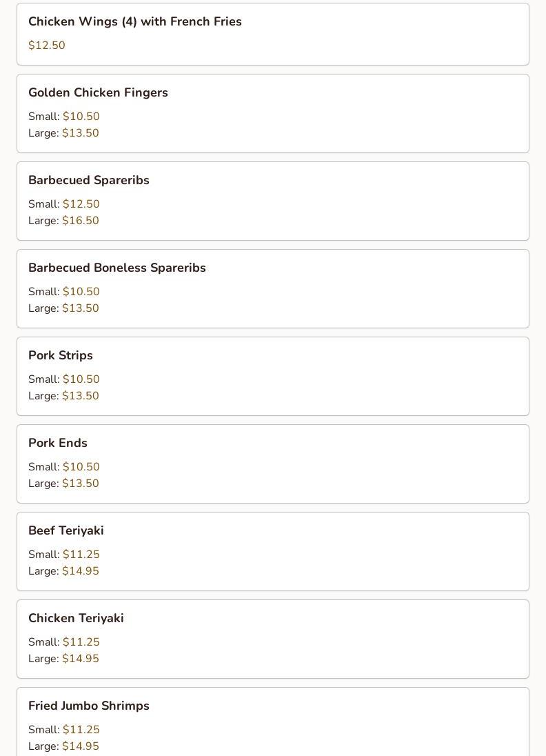Select the Chicken Wings with French Fries item
The width and height of the screenshot is (546, 756).
273,34
